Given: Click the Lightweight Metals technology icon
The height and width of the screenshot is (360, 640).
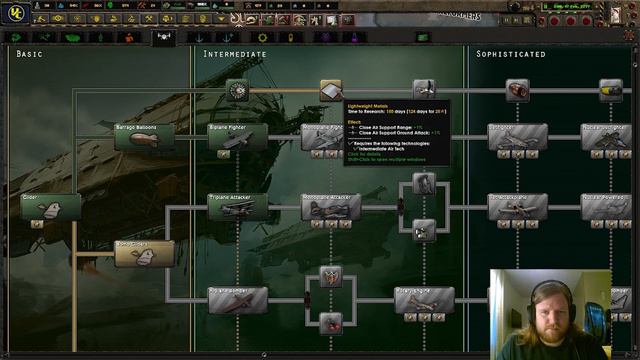Looking at the screenshot, I should click(x=331, y=91).
